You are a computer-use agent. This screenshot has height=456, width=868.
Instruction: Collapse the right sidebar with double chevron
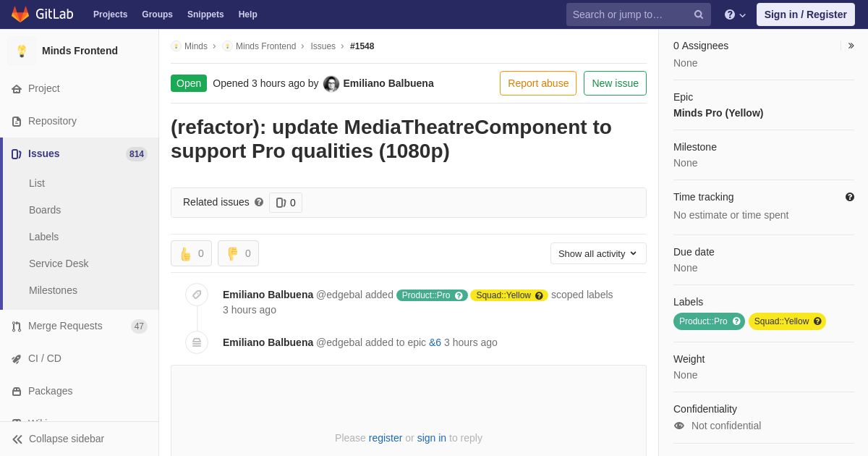pos(851,46)
